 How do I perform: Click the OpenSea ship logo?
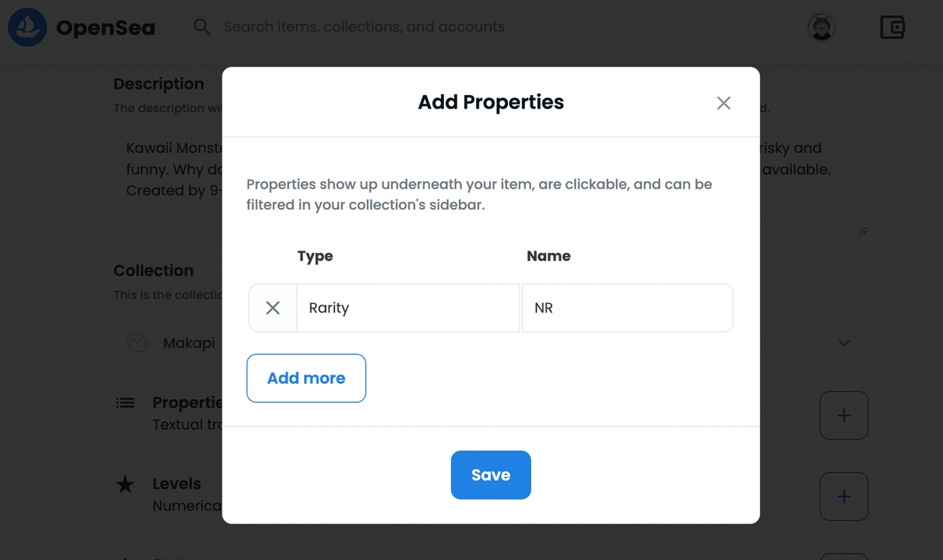coord(28,27)
